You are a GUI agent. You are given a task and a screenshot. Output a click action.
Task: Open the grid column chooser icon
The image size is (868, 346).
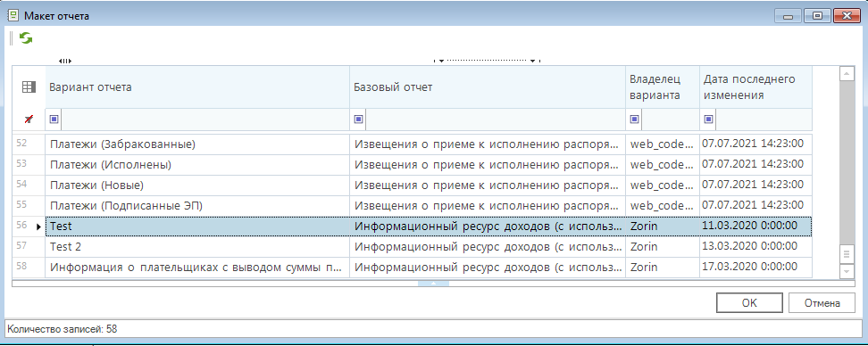click(29, 86)
